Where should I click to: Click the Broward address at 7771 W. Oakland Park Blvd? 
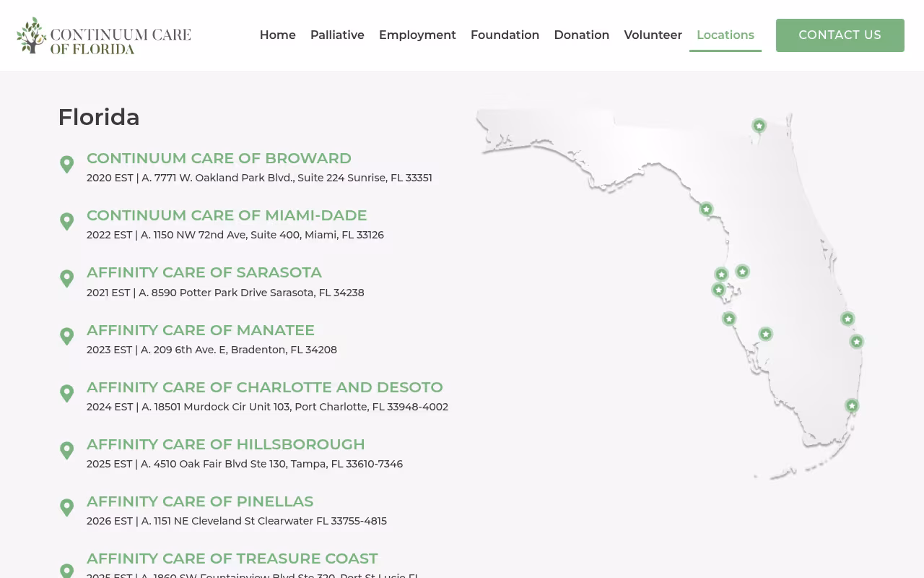tap(259, 178)
